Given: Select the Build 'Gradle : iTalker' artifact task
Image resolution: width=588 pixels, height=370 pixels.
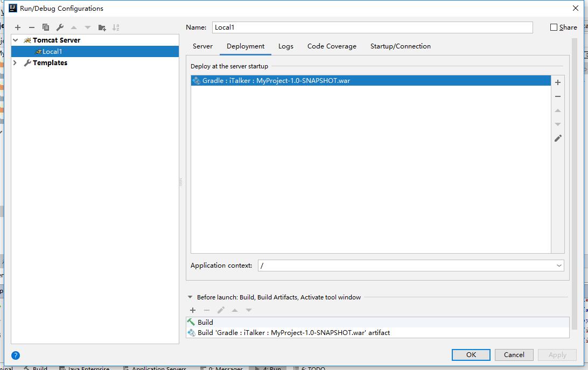Looking at the screenshot, I should coord(377,333).
